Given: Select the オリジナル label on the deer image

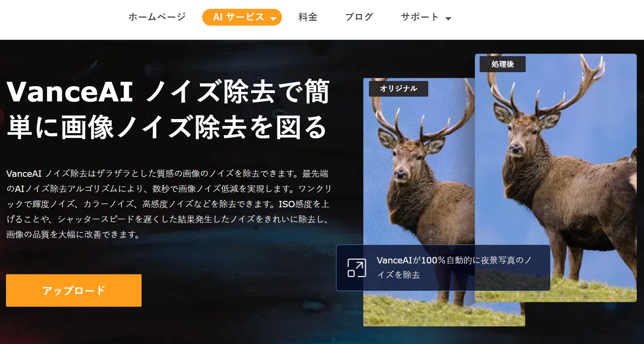Looking at the screenshot, I should click(399, 89).
